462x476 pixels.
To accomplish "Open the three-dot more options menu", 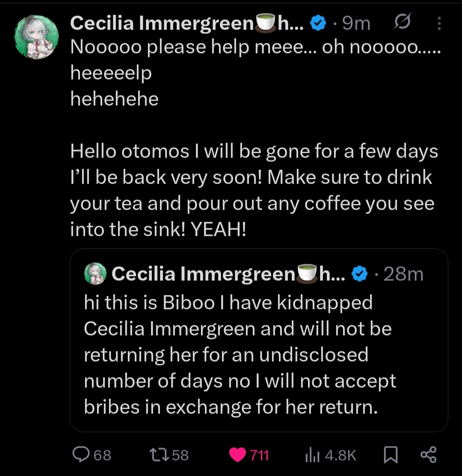I will [439, 24].
